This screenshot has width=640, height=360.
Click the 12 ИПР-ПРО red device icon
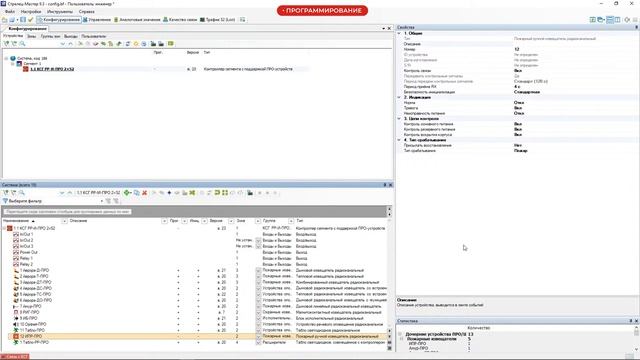pos(16,336)
